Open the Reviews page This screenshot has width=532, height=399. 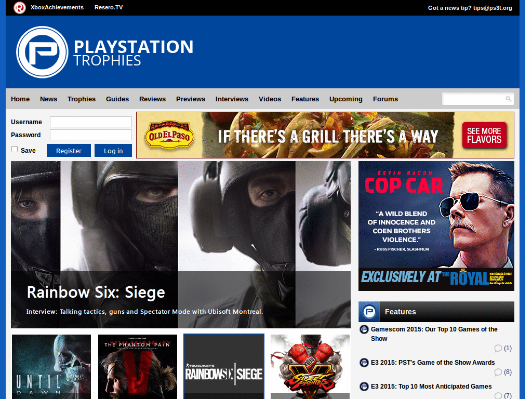click(152, 99)
